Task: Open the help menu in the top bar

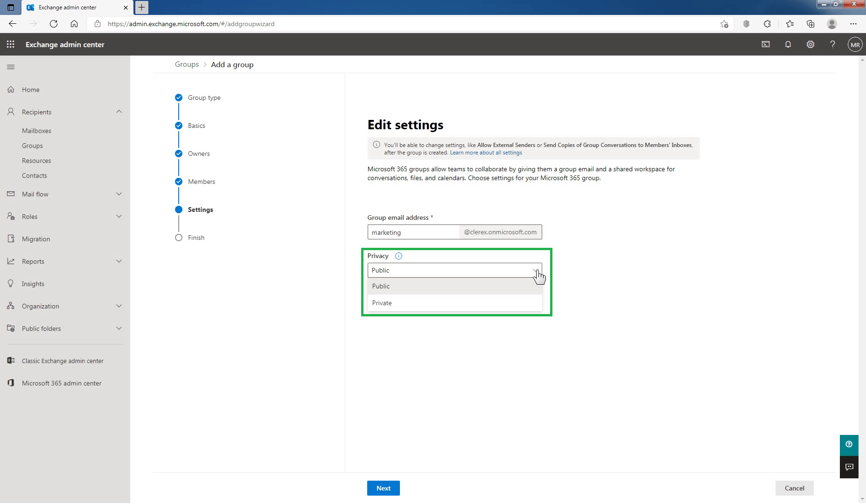Action: pyautogui.click(x=832, y=44)
